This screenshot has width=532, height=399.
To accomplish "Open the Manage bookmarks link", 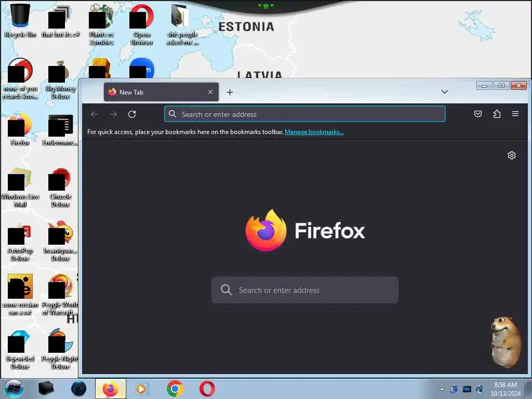I will pos(314,132).
